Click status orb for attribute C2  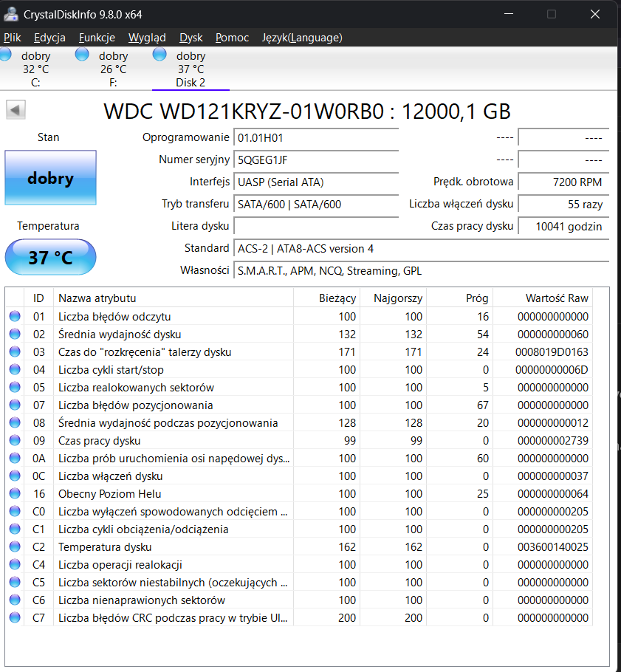[15, 547]
